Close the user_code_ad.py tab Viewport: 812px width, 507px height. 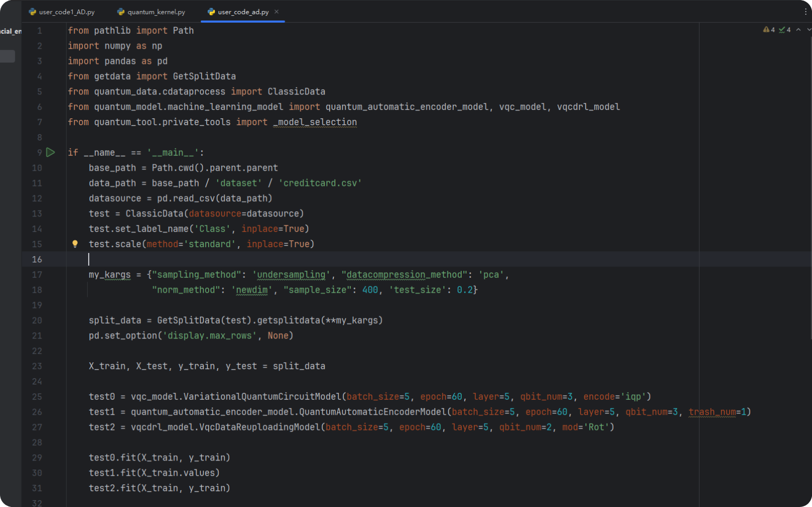276,12
